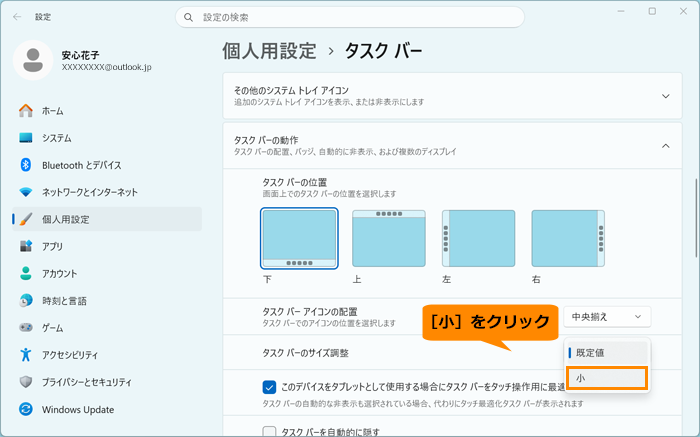Click the アカウント person icon
This screenshot has height=437, width=700.
[26, 274]
